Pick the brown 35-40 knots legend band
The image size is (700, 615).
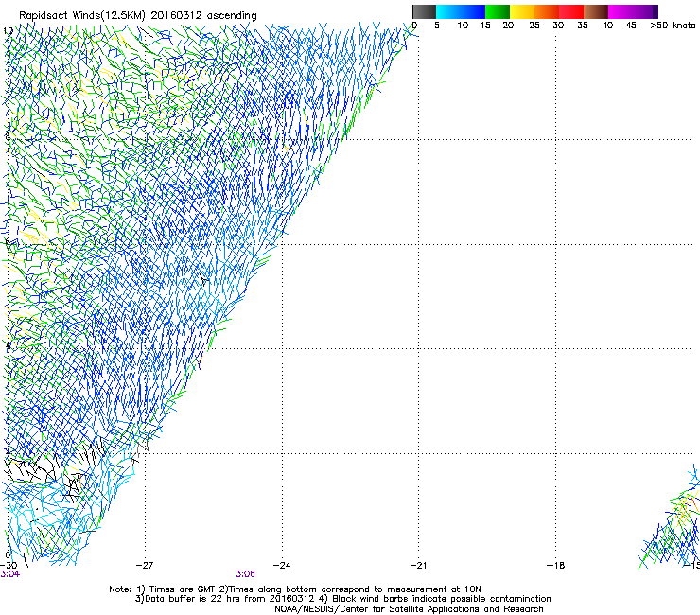coord(596,11)
